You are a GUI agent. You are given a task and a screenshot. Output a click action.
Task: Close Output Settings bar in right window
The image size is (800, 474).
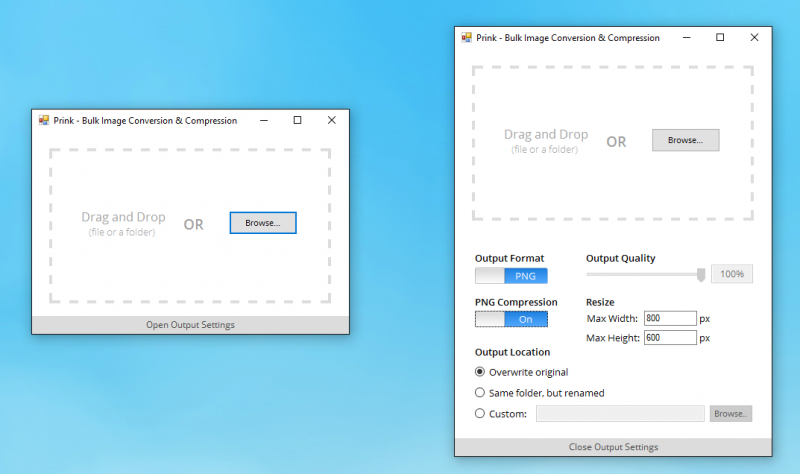[613, 447]
